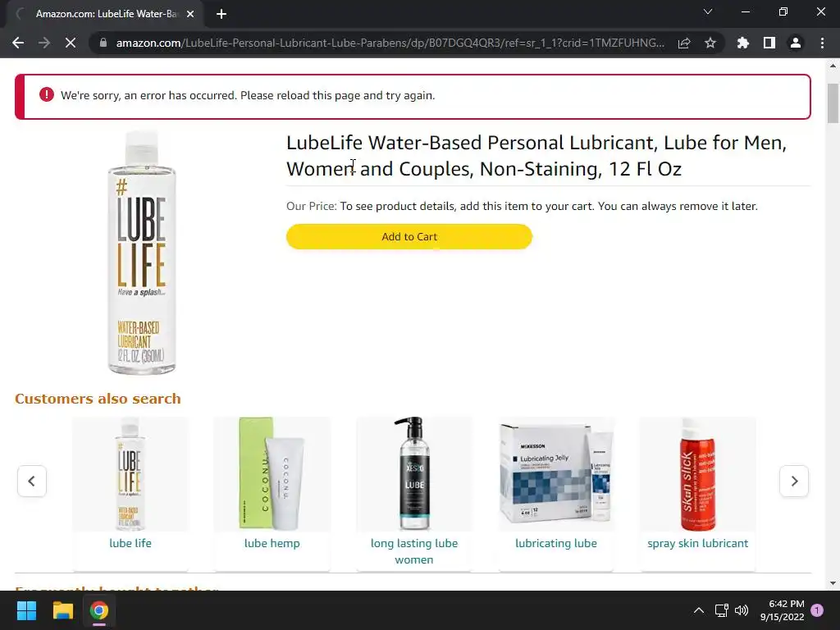840x630 pixels.
Task: Click the browser back arrow
Action: click(18, 43)
